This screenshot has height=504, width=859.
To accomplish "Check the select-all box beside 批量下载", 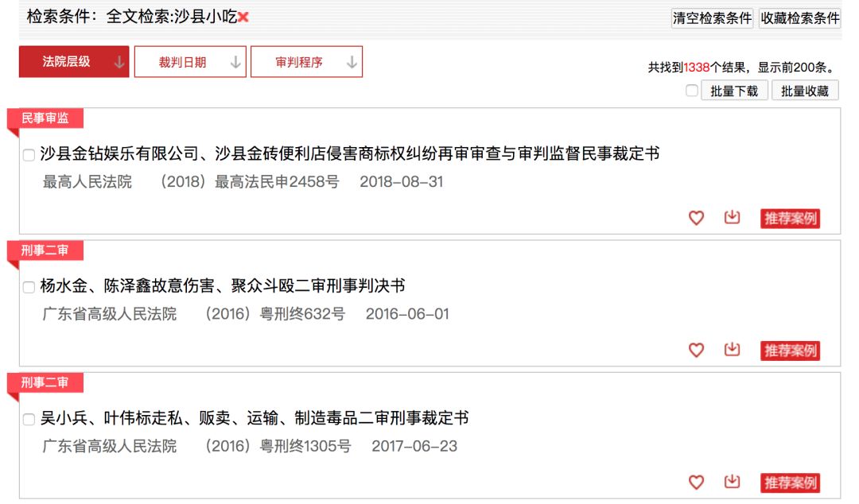I will tap(692, 91).
